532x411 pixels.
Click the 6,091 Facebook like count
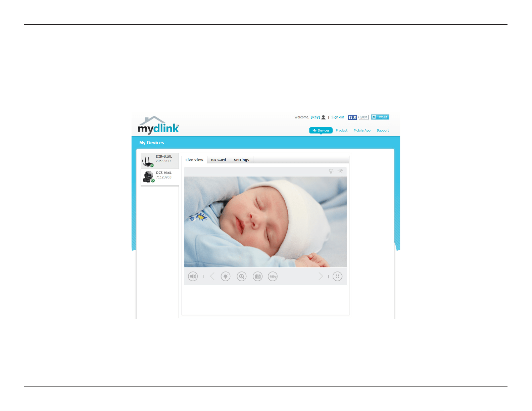pyautogui.click(x=364, y=117)
